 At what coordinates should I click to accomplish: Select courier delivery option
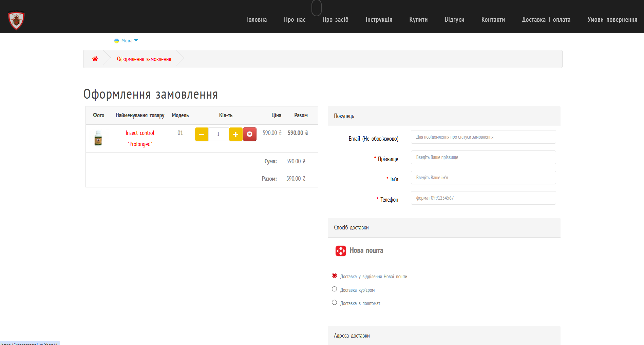(335, 289)
